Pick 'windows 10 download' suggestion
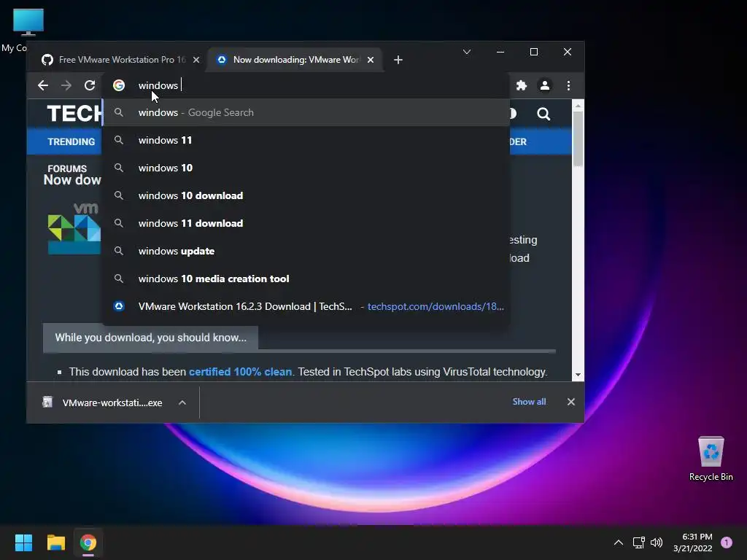This screenshot has height=560, width=747. [306, 195]
